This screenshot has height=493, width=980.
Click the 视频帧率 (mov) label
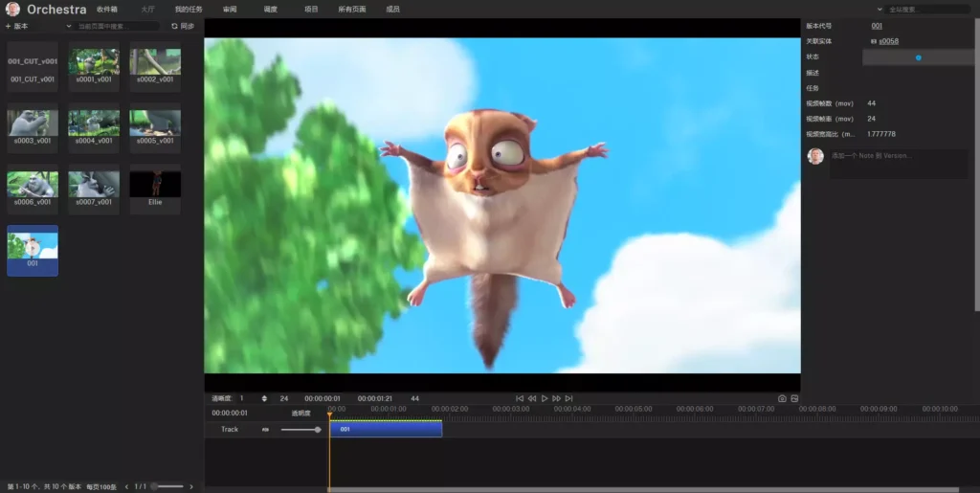click(831, 119)
